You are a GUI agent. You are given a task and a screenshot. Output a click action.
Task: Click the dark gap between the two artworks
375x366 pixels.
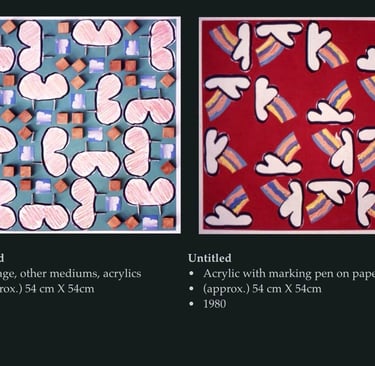190,125
